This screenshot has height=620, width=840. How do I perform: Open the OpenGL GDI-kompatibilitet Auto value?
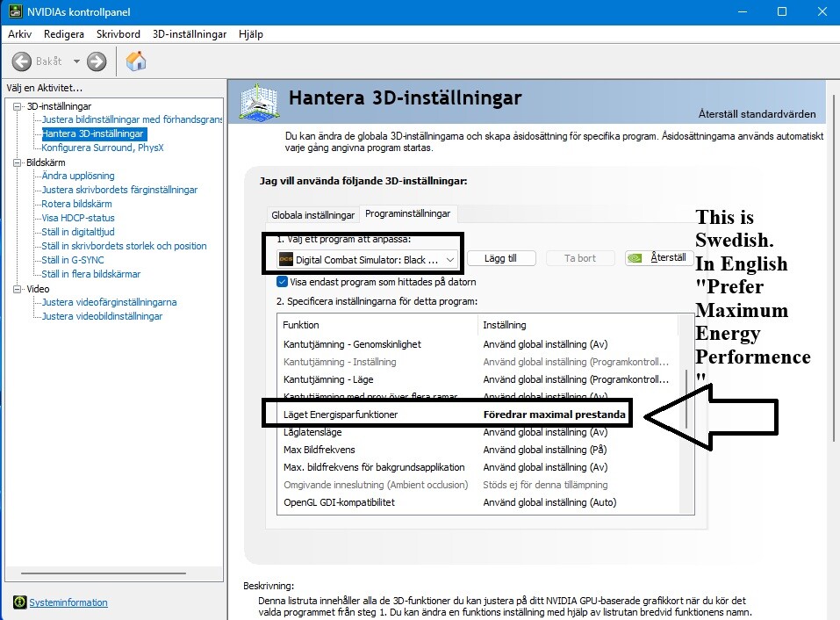point(549,502)
